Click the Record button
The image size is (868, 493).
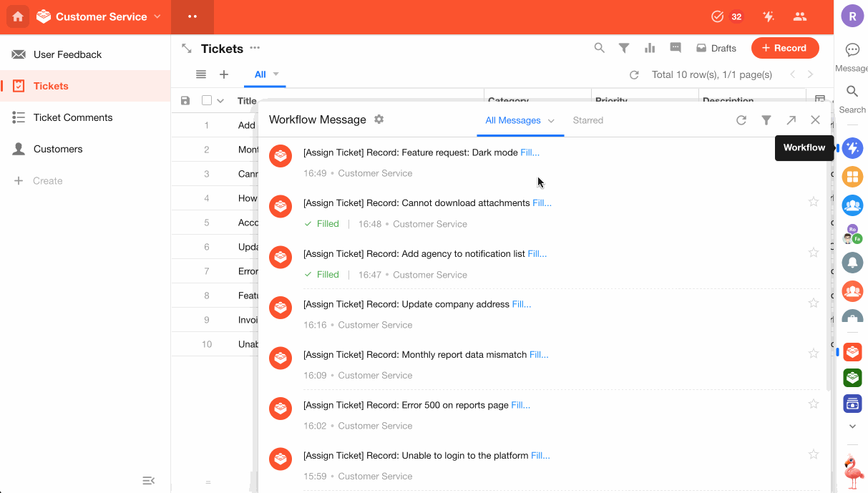(x=784, y=48)
